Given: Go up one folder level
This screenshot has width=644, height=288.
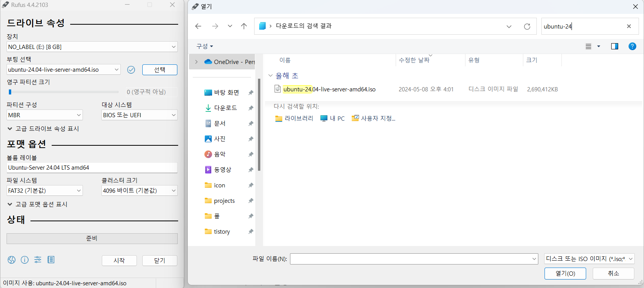Looking at the screenshot, I should (244, 26).
